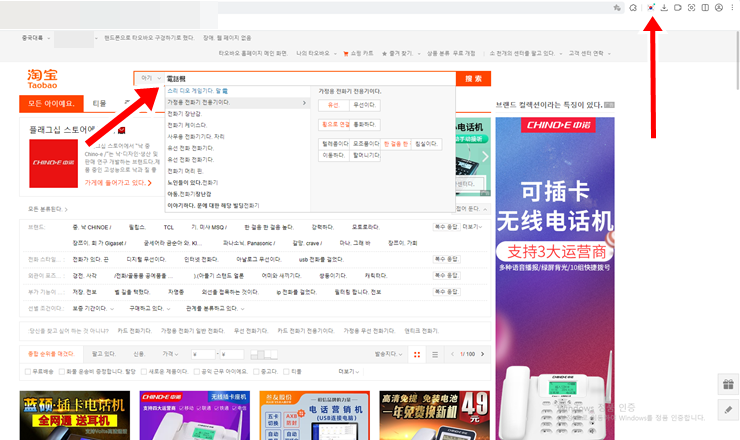Image resolution: width=740 pixels, height=440 pixels.
Task: Check the 티몰 checkbox in filter row
Action: pos(286,372)
